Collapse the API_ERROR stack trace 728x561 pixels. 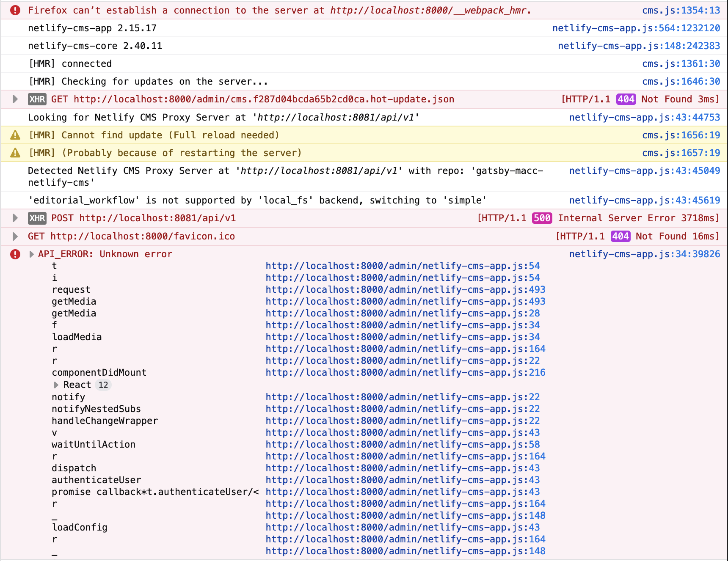pos(31,254)
